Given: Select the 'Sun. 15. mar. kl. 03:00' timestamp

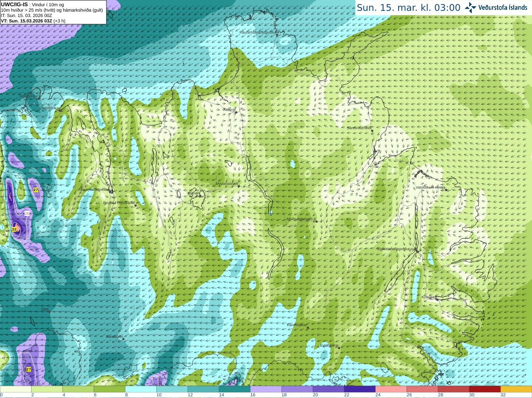Looking at the screenshot, I should tap(409, 7).
